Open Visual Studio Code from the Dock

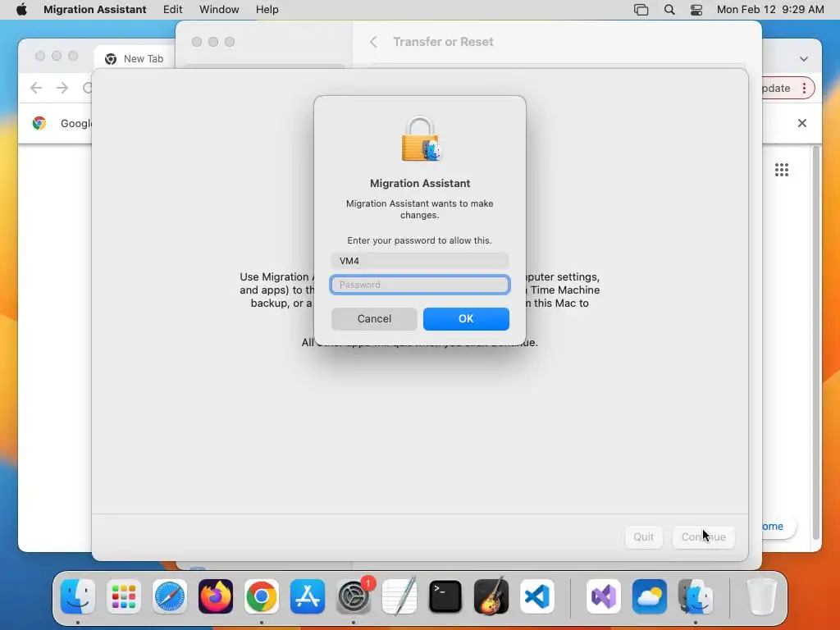(536, 596)
